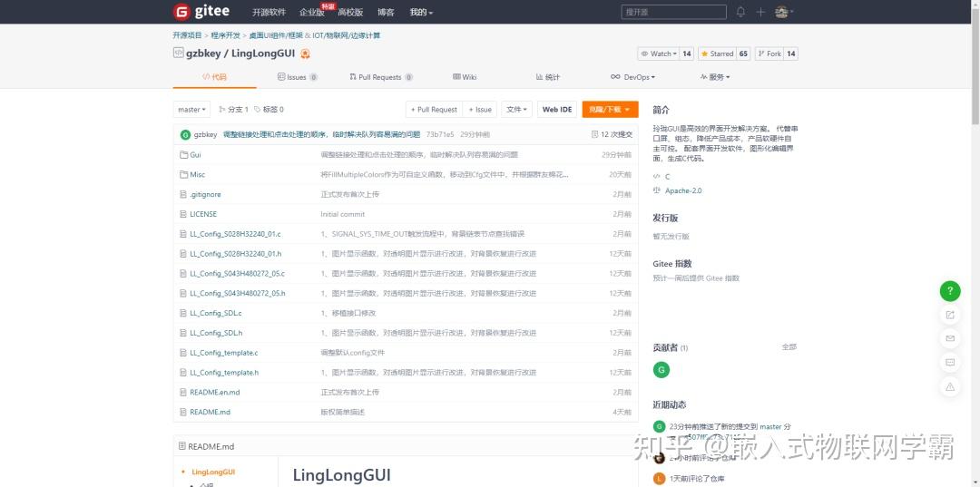Open the LL_Config_SDL.c file
This screenshot has width=980, height=487.
point(216,313)
